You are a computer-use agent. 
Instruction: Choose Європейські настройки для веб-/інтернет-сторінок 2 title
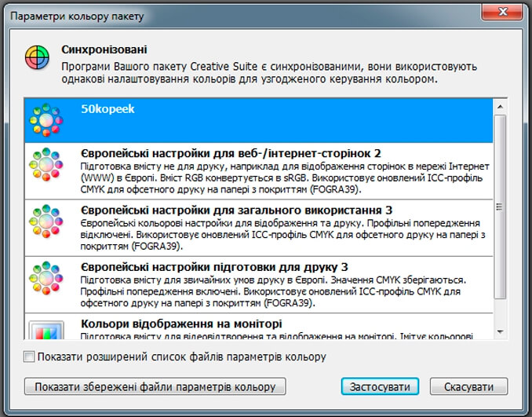coord(242,152)
